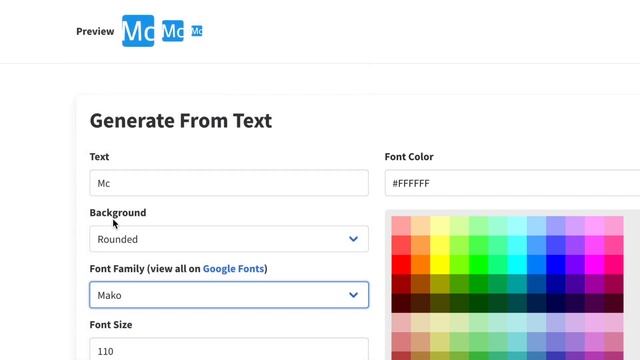Pick the bright orange color swatch
The width and height of the screenshot is (640, 360).
point(420,265)
